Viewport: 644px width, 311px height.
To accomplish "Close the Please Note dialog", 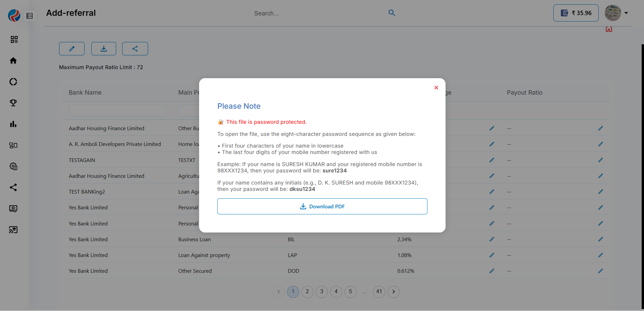I will pos(436,88).
